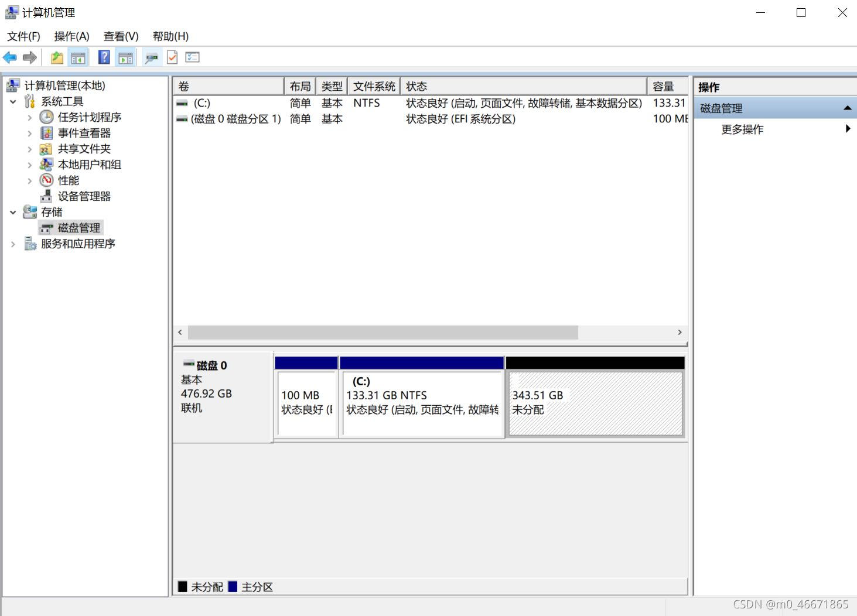This screenshot has height=616, width=857.
Task: Collapse the 存储 tree node
Action: coord(13,212)
